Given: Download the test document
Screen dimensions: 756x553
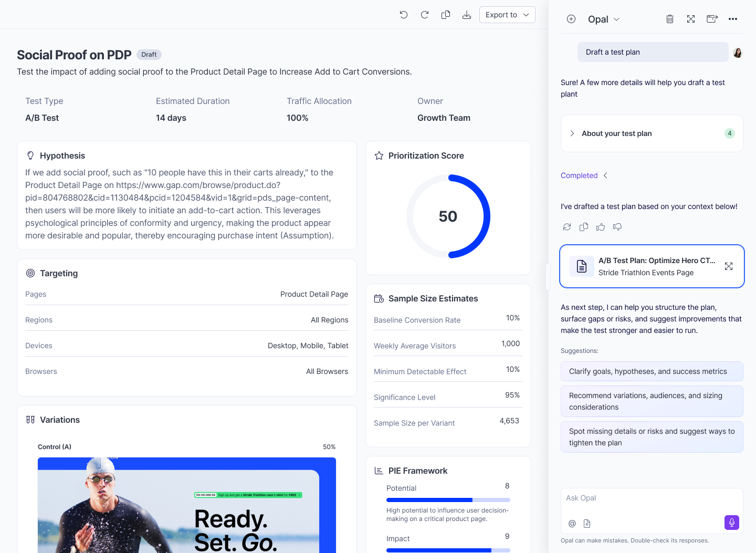Looking at the screenshot, I should point(466,15).
